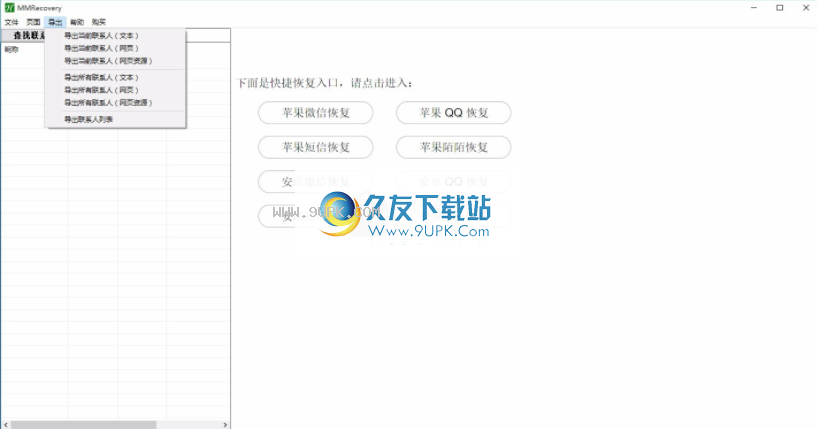Click the 昵称 column header
Viewport: 817px width, 429px height.
pos(11,50)
